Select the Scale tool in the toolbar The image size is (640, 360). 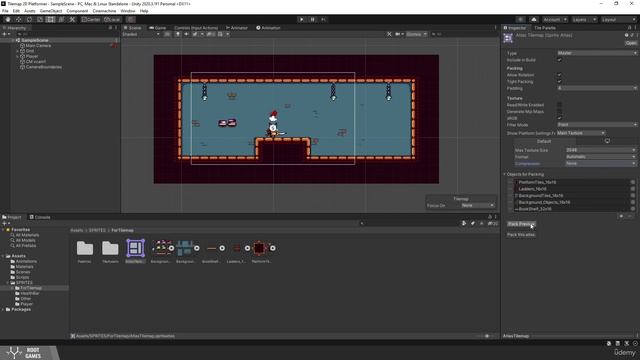point(40,19)
